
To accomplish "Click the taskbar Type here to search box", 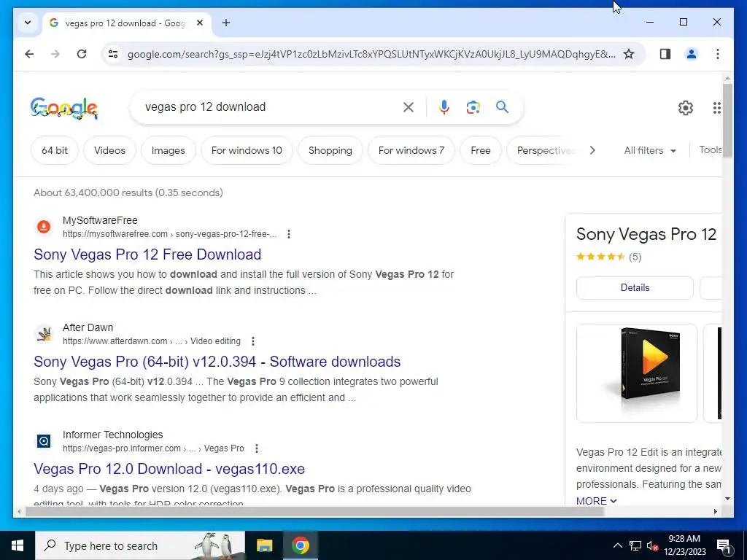I will click(140, 545).
